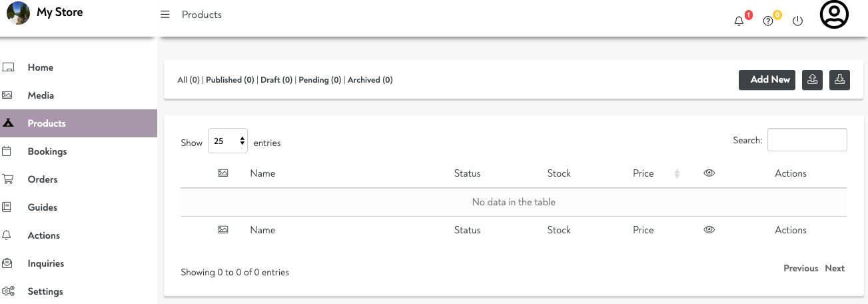The width and height of the screenshot is (868, 304).
Task: Click the image column header icon
Action: tap(223, 173)
